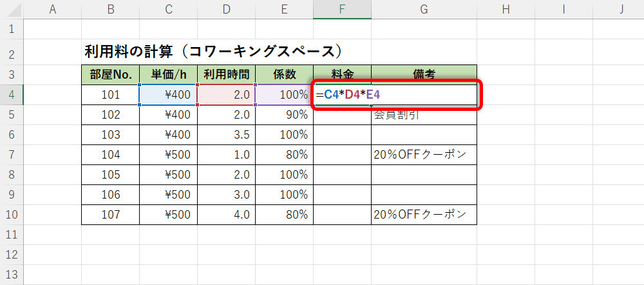The width and height of the screenshot is (644, 285).
Task: Select room number 104 cell
Action: [111, 155]
